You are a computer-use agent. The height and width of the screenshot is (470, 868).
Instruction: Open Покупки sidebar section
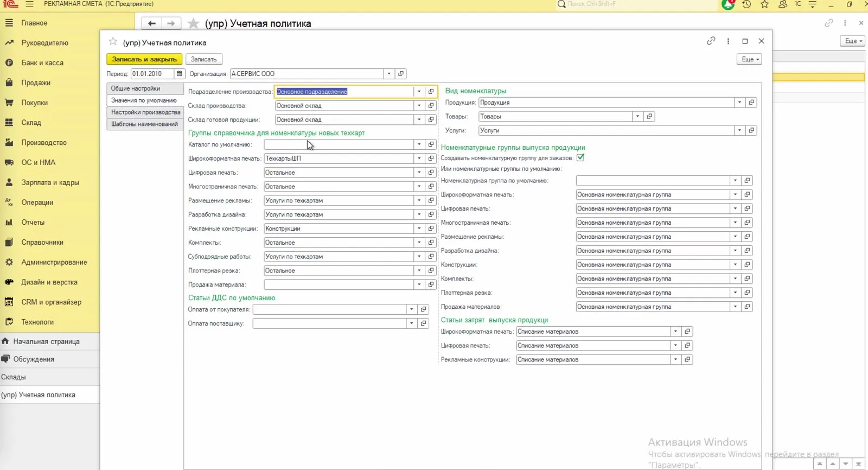pyautogui.click(x=35, y=103)
